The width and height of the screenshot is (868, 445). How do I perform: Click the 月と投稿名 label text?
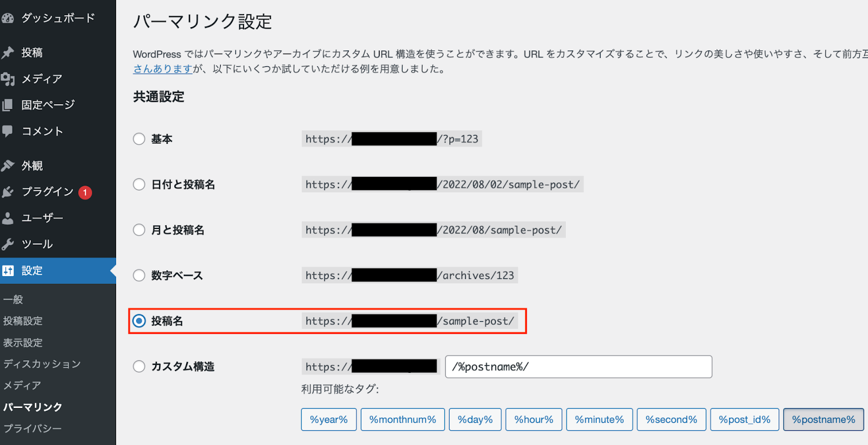177,230
